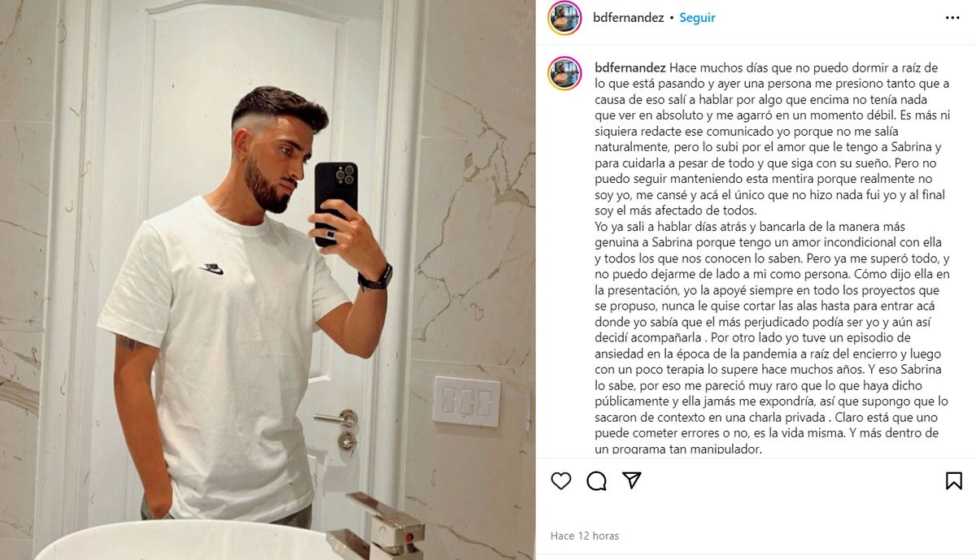Open bdfernandez username in the caption
The width and height of the screenshot is (976, 560).
click(x=630, y=67)
